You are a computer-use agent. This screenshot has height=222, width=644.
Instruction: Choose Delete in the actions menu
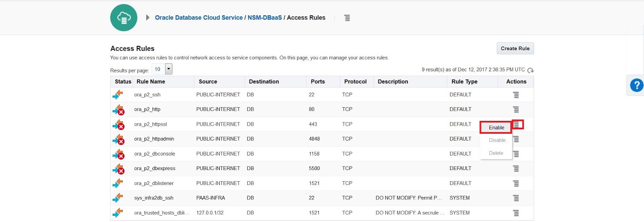[x=496, y=153]
